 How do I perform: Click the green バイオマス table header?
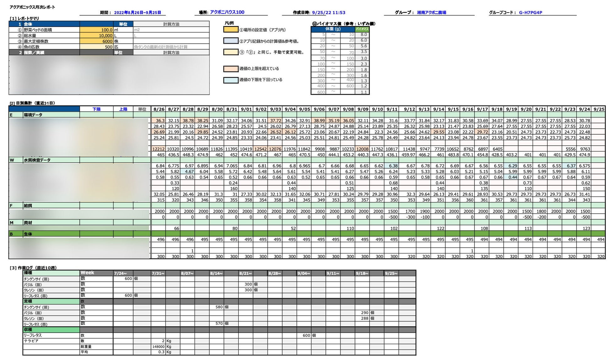(x=362, y=29)
